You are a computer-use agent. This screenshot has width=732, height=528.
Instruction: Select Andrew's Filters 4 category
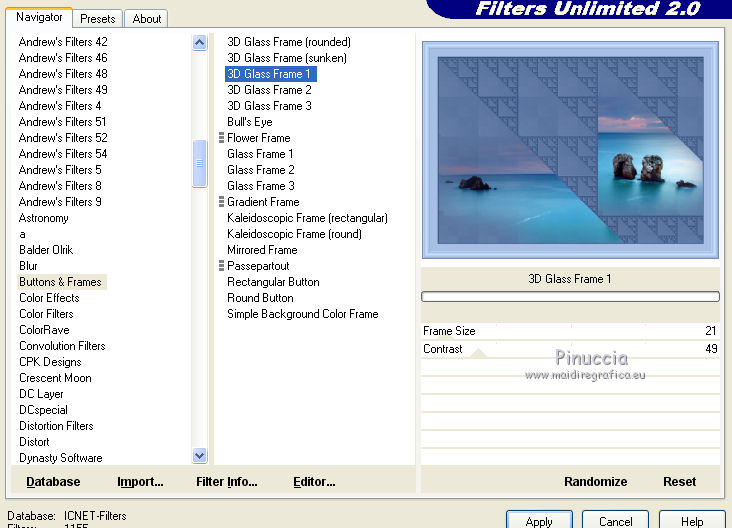[60, 106]
